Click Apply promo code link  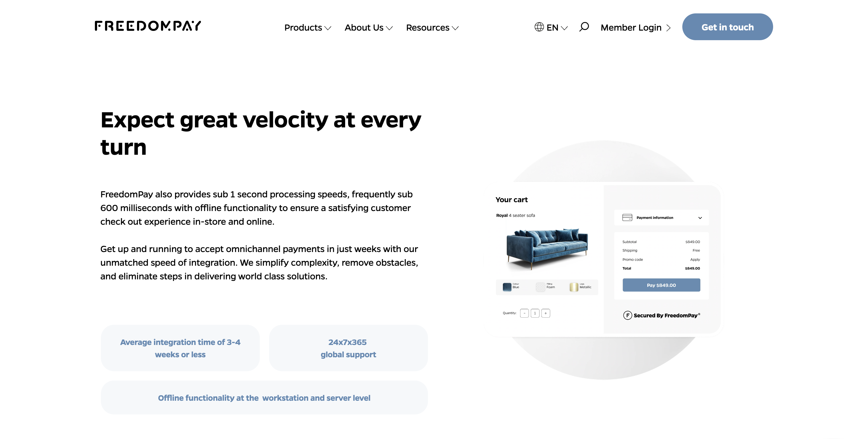[695, 259]
